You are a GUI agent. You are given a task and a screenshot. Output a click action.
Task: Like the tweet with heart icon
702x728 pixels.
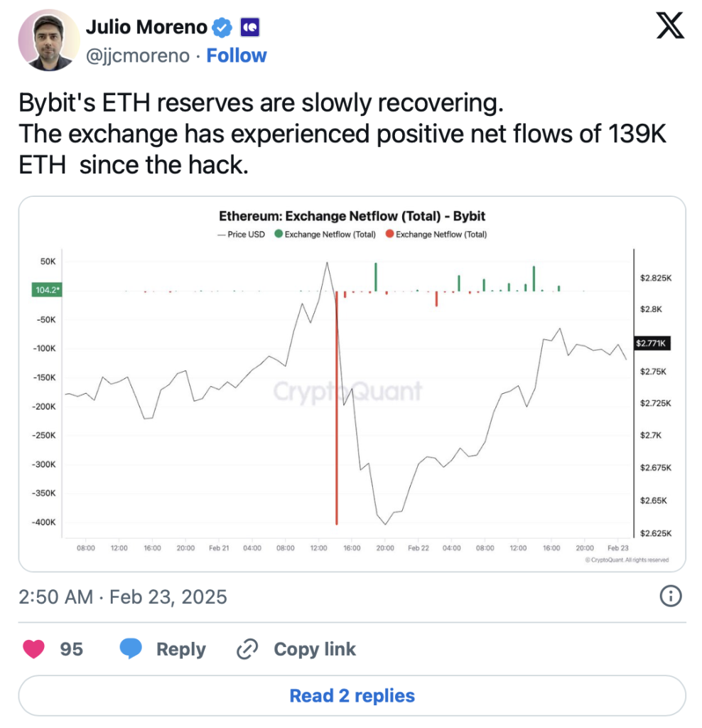pyautogui.click(x=34, y=649)
